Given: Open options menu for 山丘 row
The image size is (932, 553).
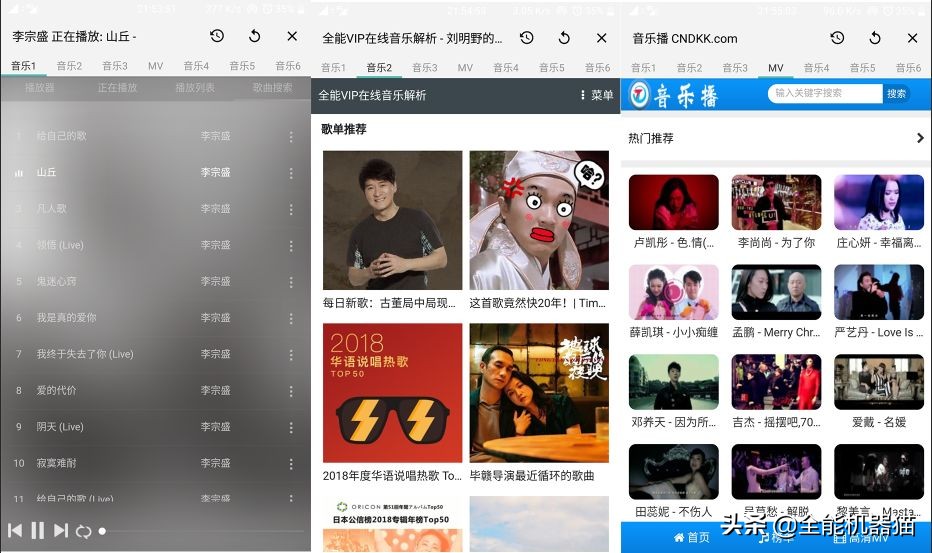Looking at the screenshot, I should coord(291,173).
